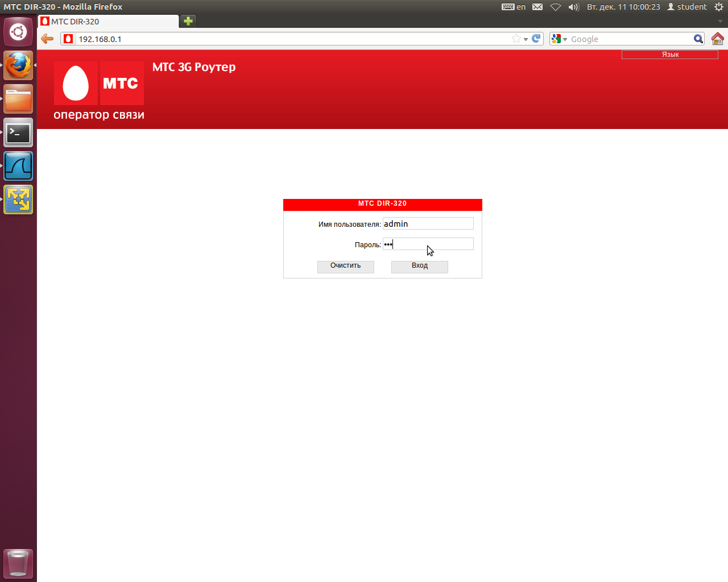Screen dimensions: 728x582
Task: Click the MTS site favicon in address bar
Action: tap(68, 39)
